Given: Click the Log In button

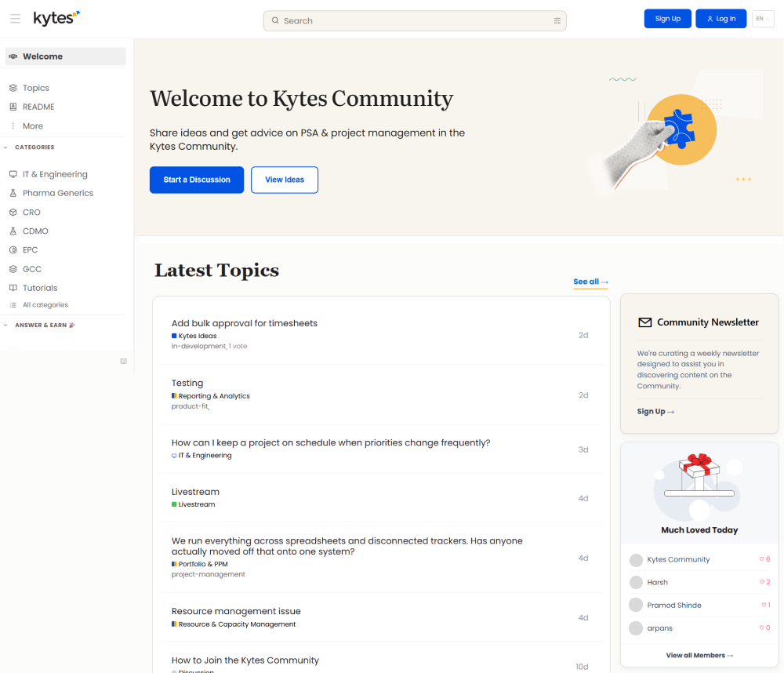Looking at the screenshot, I should (x=721, y=19).
